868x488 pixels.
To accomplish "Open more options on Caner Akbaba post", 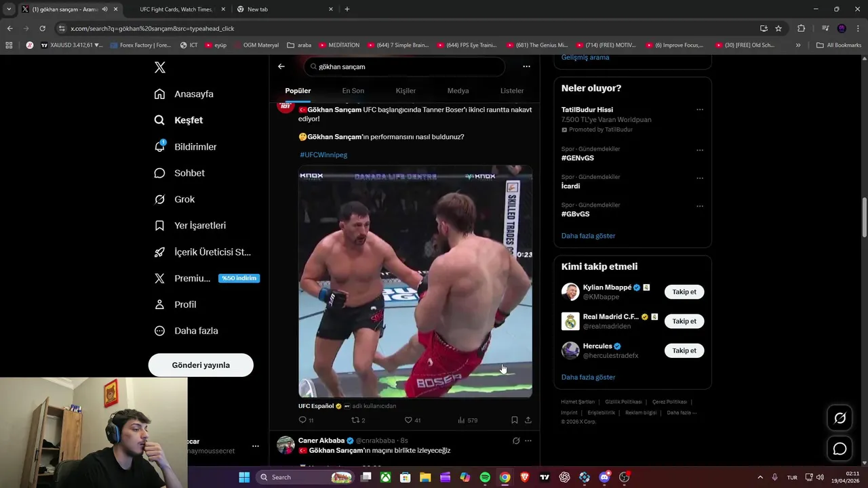I will point(528,441).
